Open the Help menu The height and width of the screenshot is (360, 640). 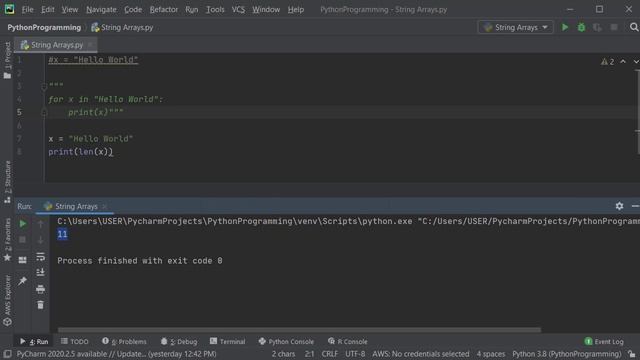pos(296,9)
